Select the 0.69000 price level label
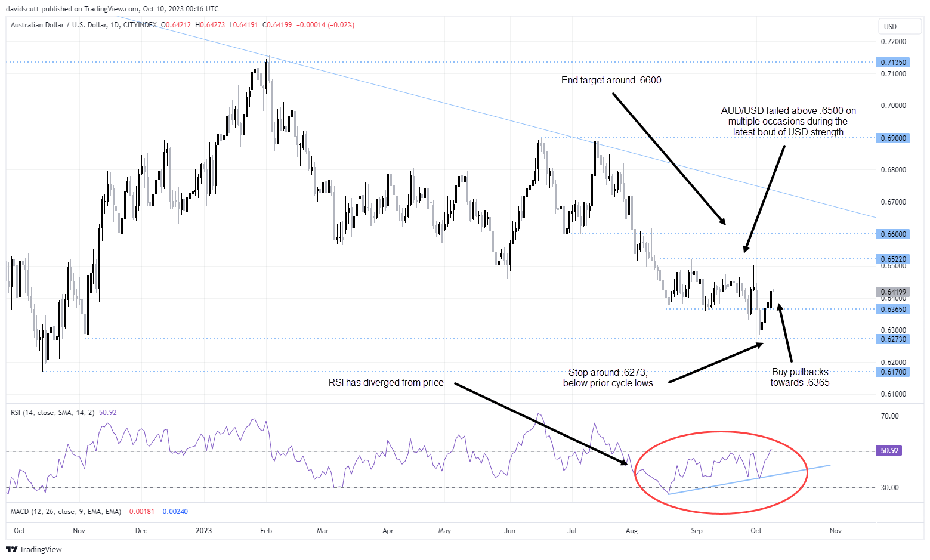Image resolution: width=930 pixels, height=560 pixels. point(893,138)
